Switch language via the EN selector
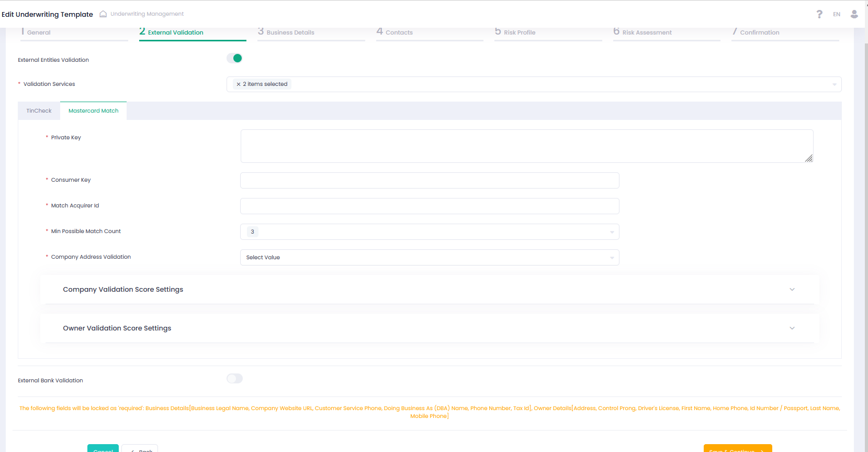 click(x=837, y=14)
